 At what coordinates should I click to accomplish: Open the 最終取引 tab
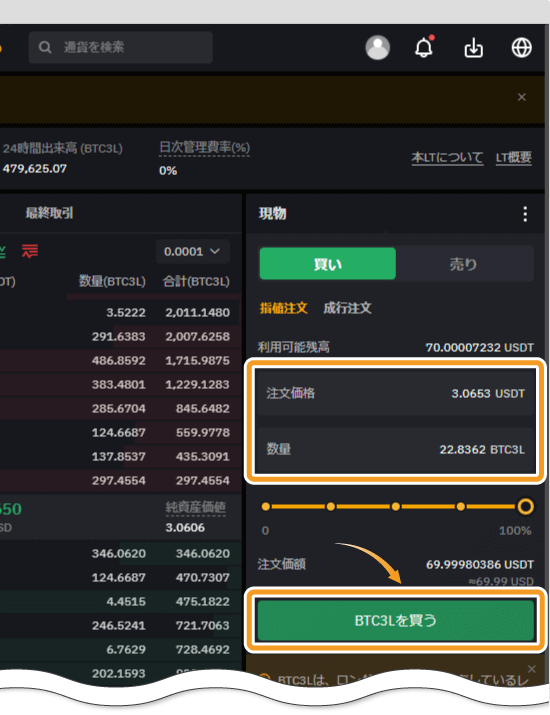(49, 213)
